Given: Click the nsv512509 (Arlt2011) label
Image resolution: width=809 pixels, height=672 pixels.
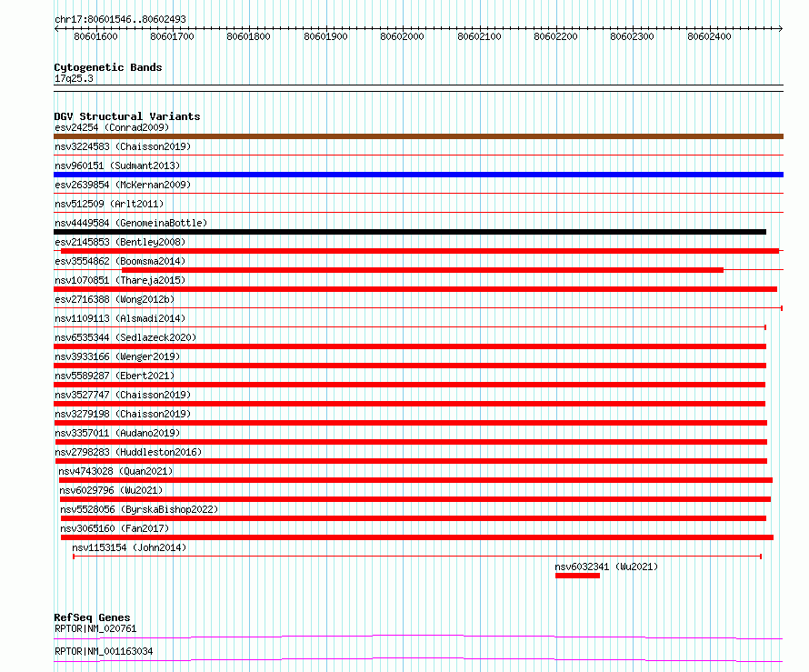Looking at the screenshot, I should 109,204.
